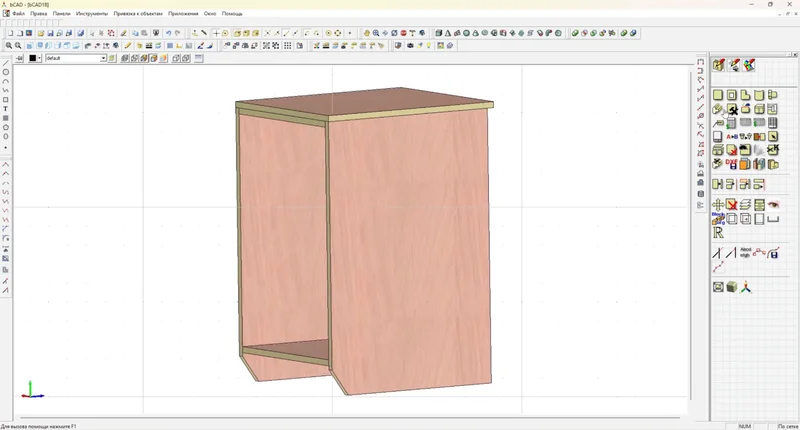Click the grey-green 3D cube icon

[732, 287]
